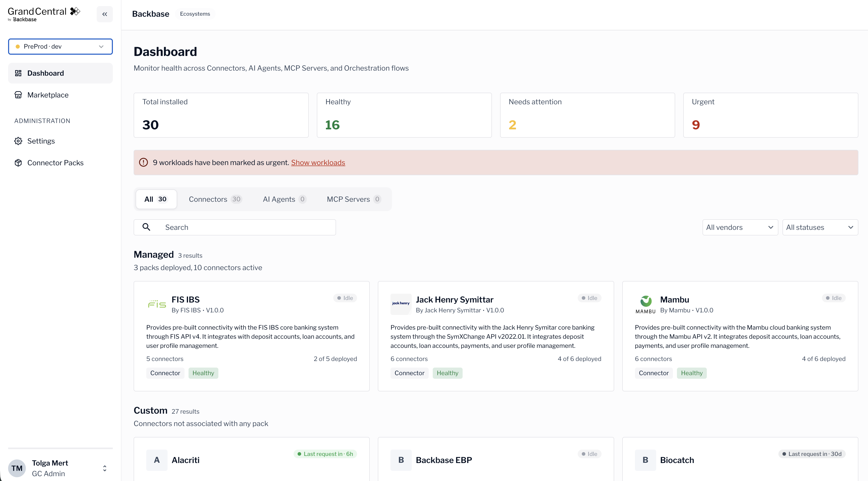Click '4 of 6 deployed' on Jack Henry Symittar
Screen dimensions: 868x481
click(580, 359)
